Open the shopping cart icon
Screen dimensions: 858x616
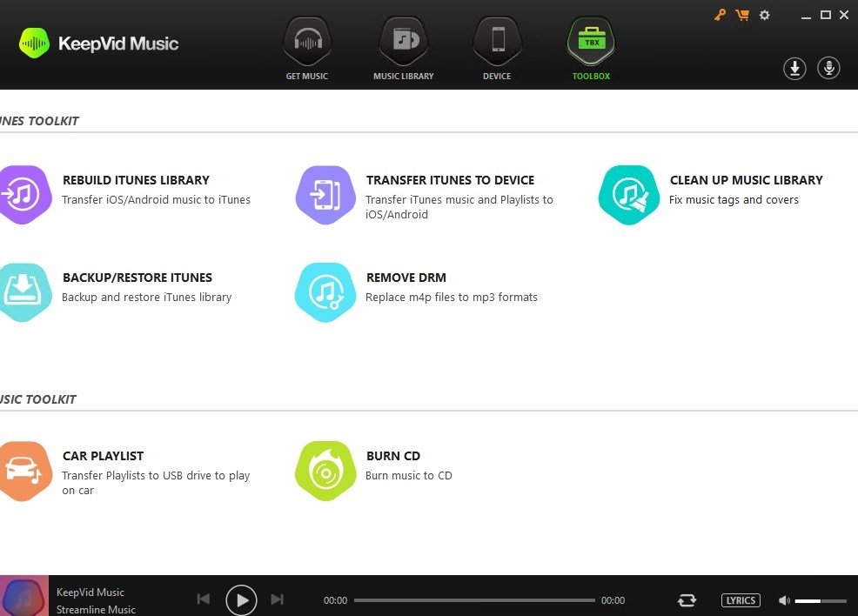point(742,15)
